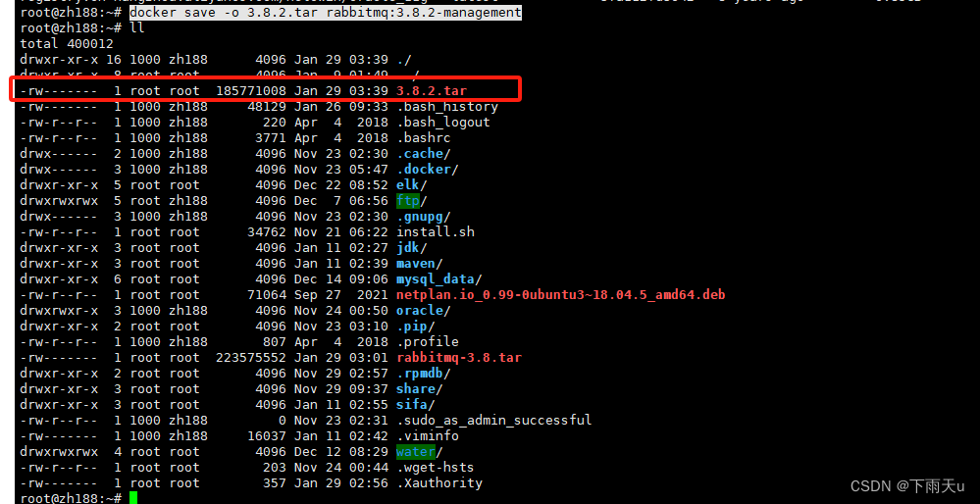Click the .sudo_as_admin_successful file name

493,421
